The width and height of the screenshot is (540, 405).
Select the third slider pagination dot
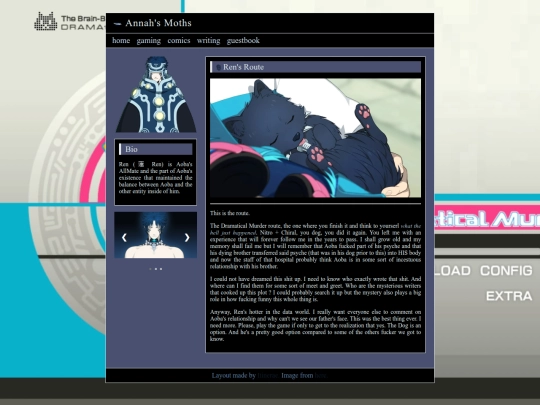(161, 269)
